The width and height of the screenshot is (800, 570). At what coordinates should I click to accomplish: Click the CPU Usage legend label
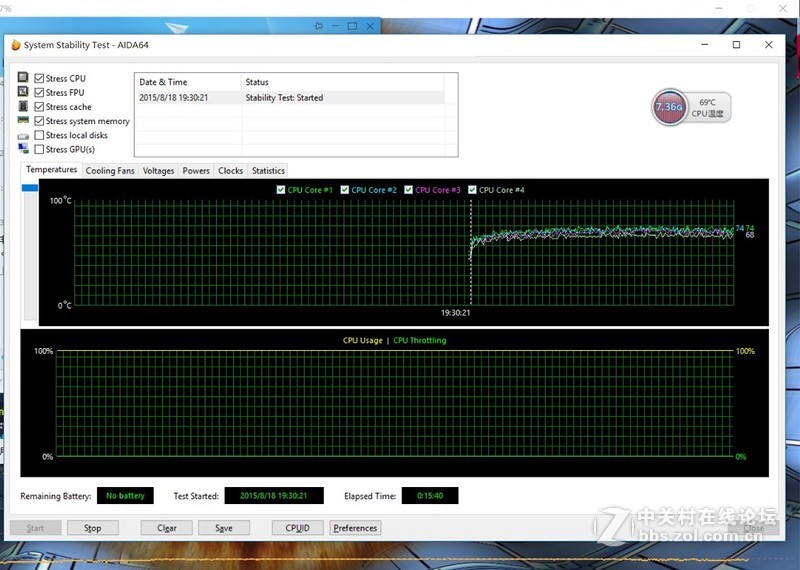[x=362, y=340]
